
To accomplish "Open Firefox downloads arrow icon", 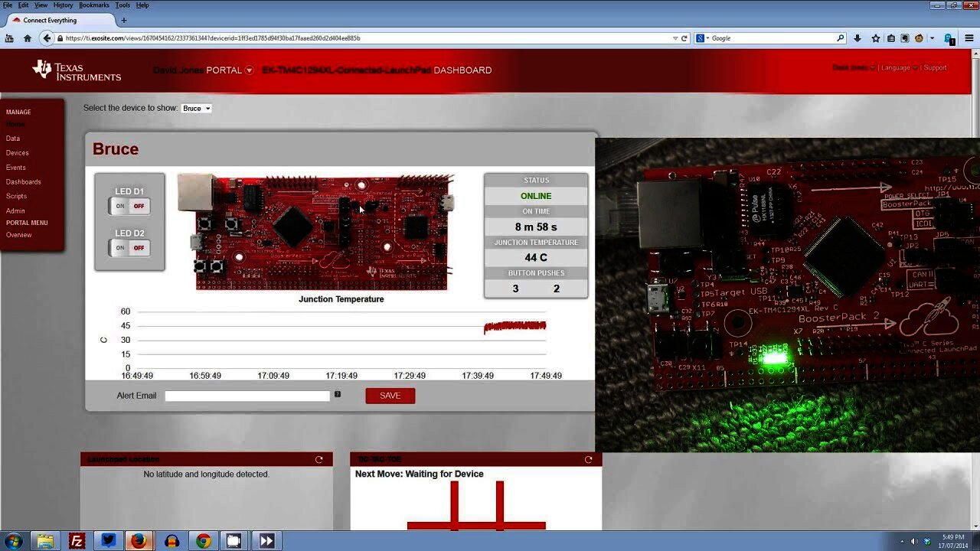I will (x=857, y=38).
